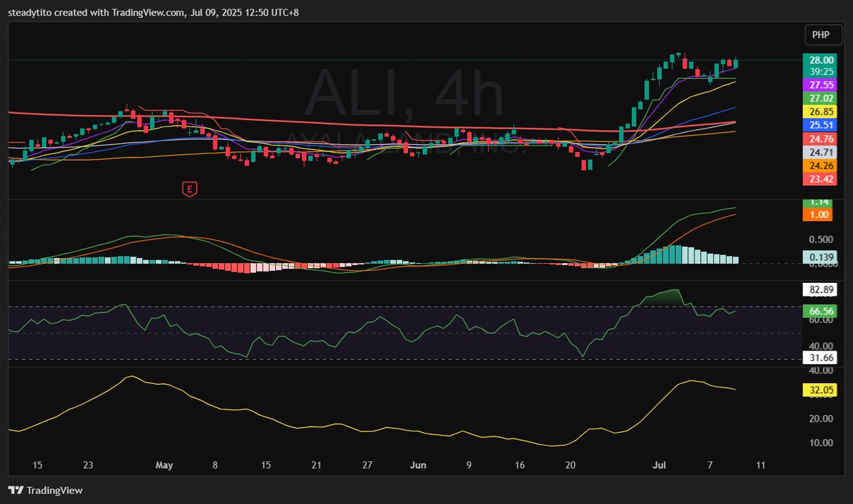Click the RSI 66.56 value label
This screenshot has height=504, width=853.
click(819, 311)
